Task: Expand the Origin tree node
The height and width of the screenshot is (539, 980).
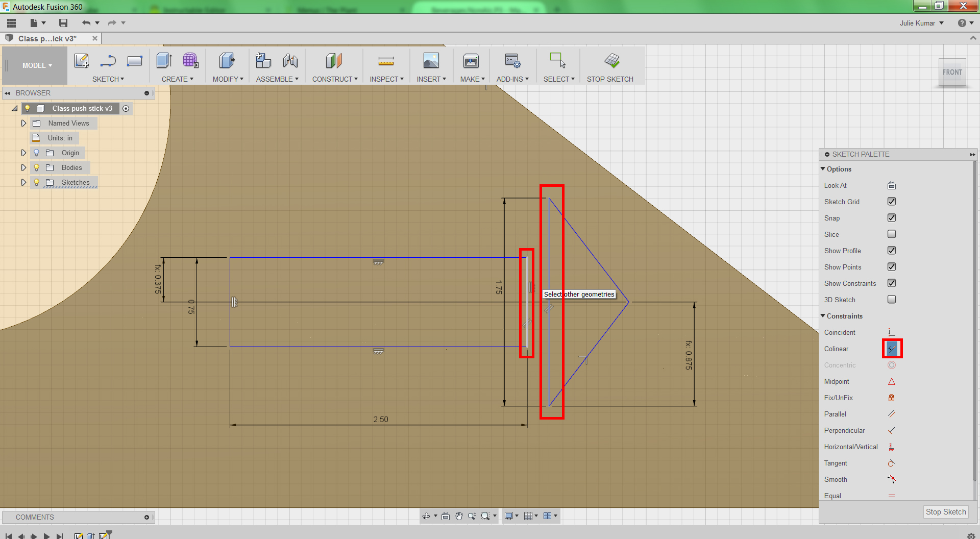Action: pos(23,153)
